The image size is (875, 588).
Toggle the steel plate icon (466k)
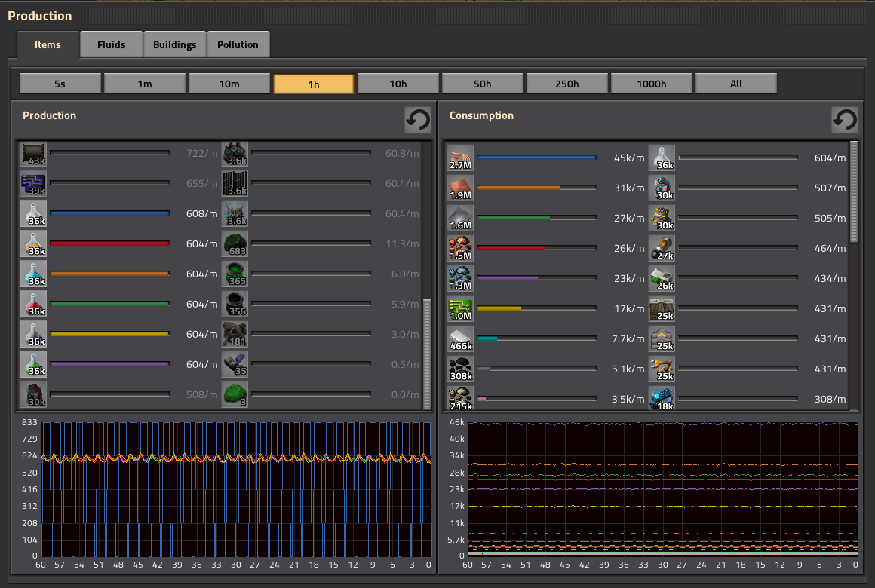point(460,338)
